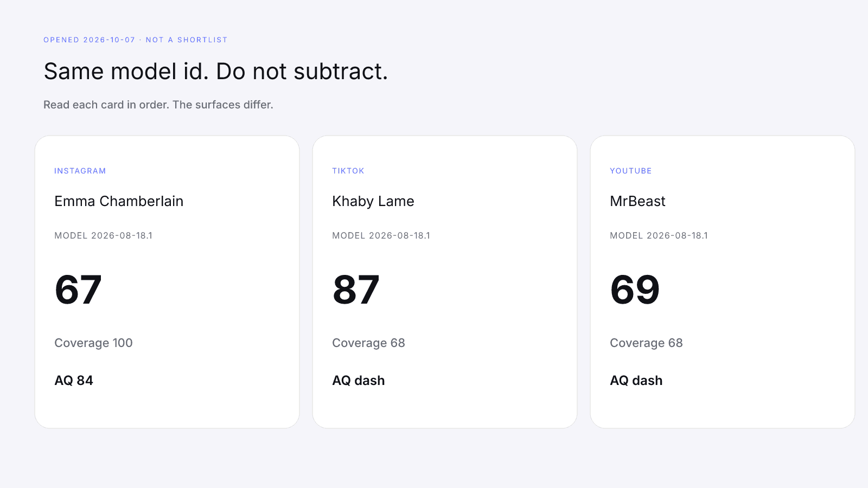Click the Emma Chamberlain name
Screen dimensions: 868x488
point(119,201)
